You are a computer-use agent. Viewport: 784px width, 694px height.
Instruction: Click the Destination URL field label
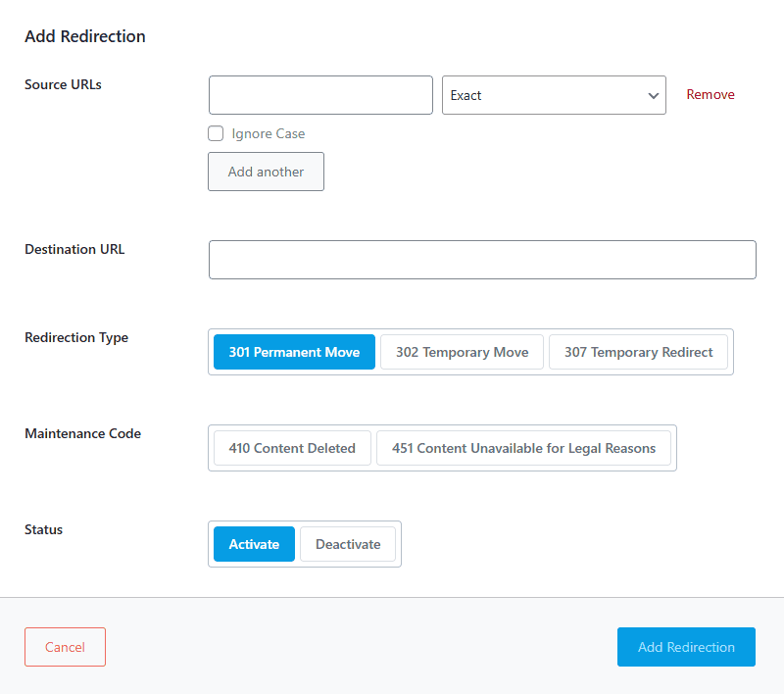click(x=74, y=249)
